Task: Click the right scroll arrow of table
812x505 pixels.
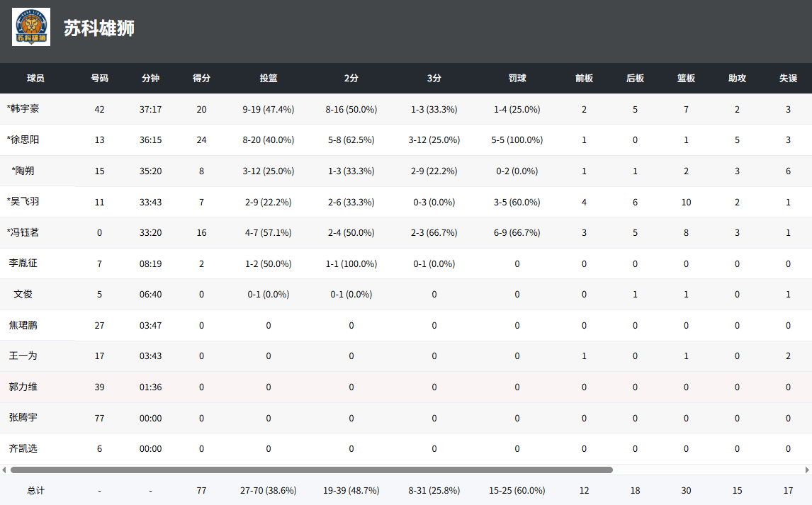Action: [807, 470]
